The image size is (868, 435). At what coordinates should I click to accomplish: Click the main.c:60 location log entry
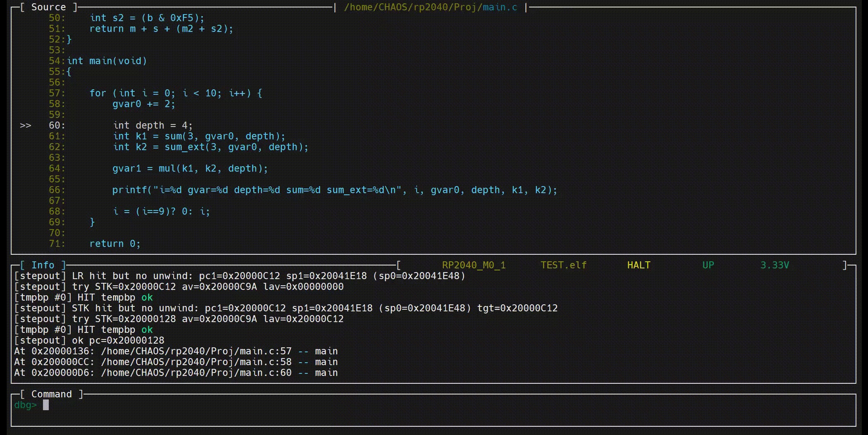point(176,373)
